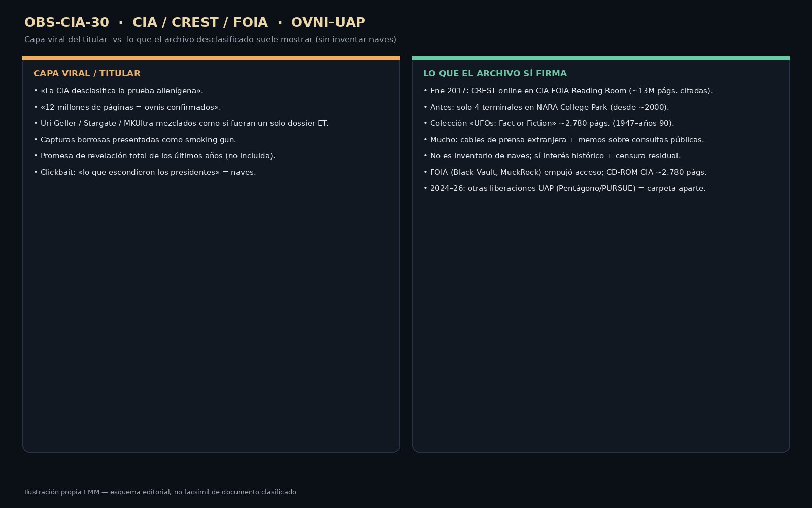Select the subtitle about capa viral del titular
The height and width of the screenshot is (508, 812).
[210, 40]
